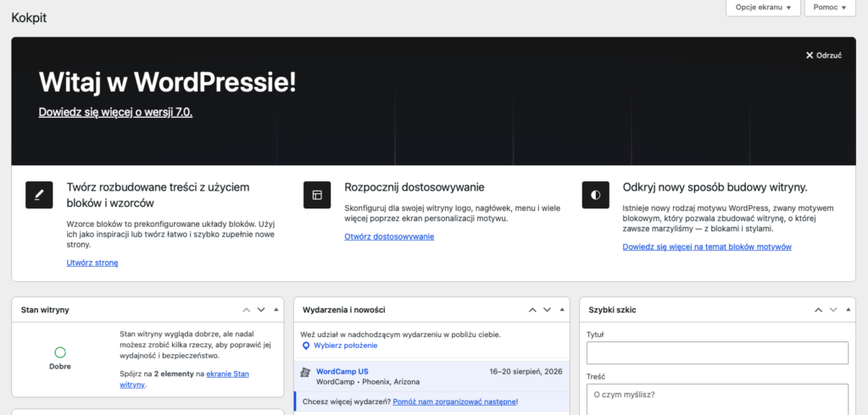Dismiss welcome panel with Odrzuć
This screenshot has width=868, height=415.
point(824,55)
